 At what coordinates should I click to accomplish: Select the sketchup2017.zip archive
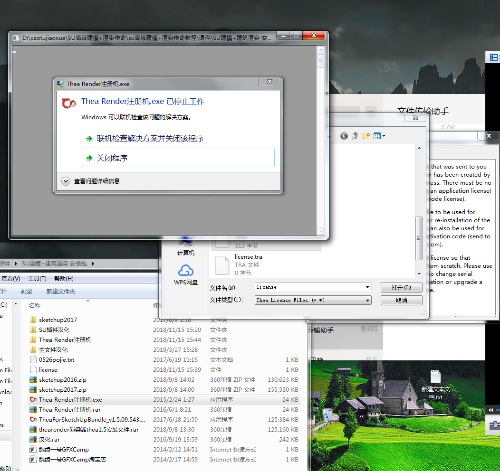pos(58,390)
